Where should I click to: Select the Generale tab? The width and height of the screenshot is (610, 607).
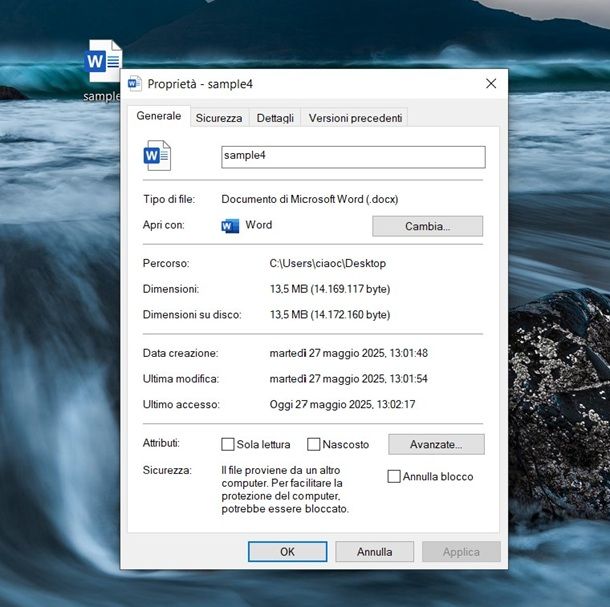(159, 116)
